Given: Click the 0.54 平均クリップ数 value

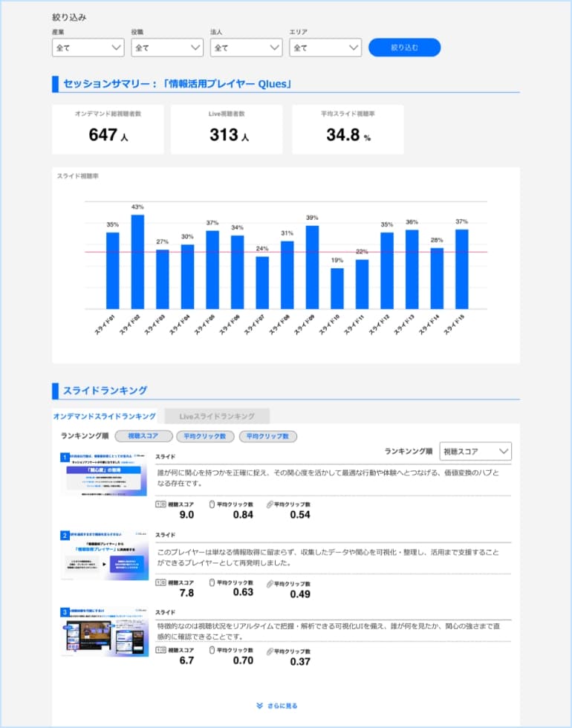Looking at the screenshot, I should click(x=300, y=514).
